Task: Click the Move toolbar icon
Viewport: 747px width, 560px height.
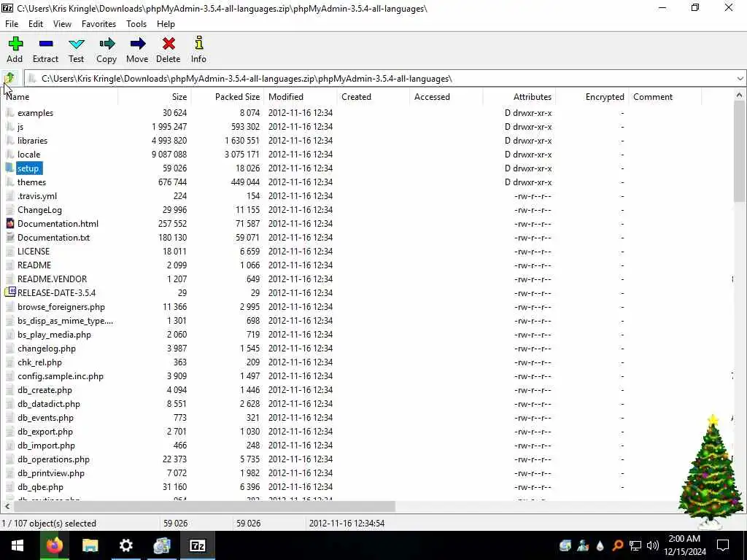Action: pos(137,44)
